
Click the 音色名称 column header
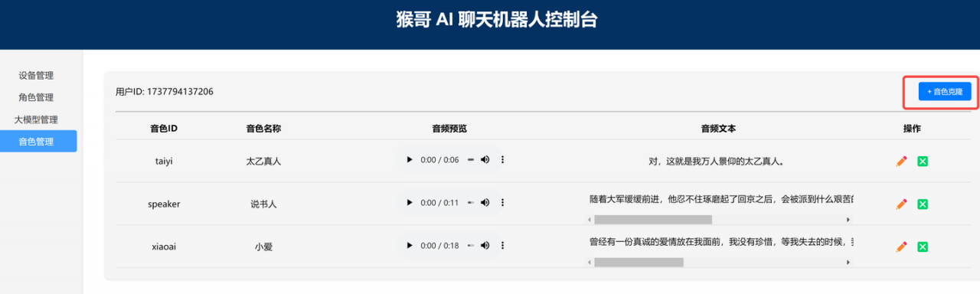[x=263, y=129]
